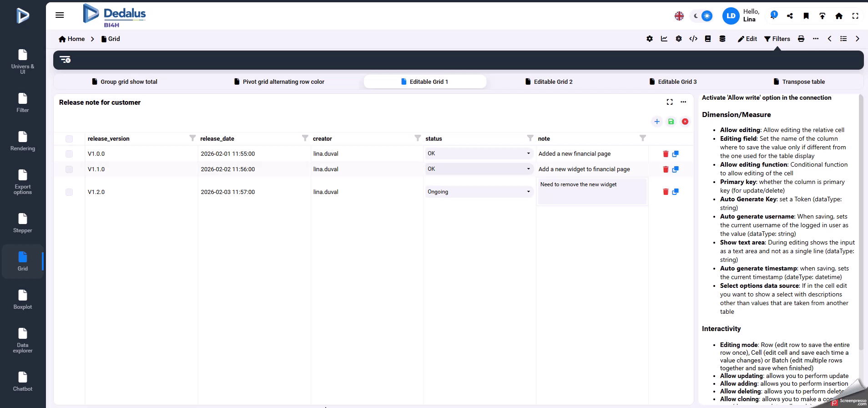
Task: Switch to Editable Grid 2 tab
Action: [549, 82]
